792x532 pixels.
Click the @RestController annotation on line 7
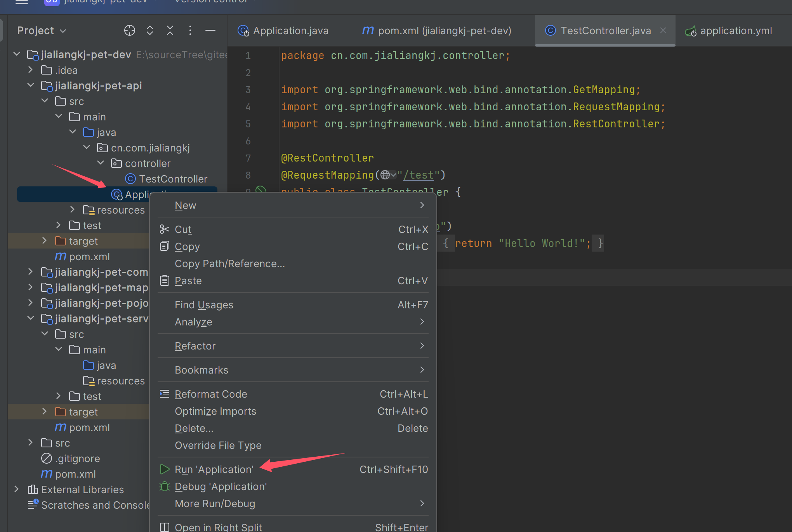[x=327, y=158]
